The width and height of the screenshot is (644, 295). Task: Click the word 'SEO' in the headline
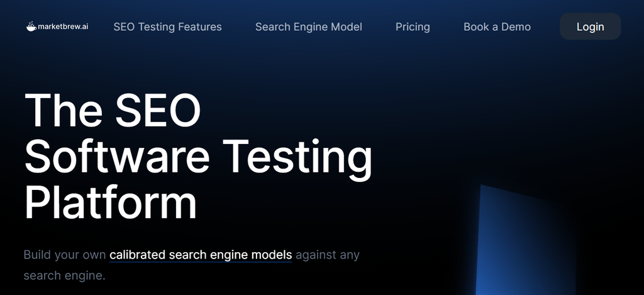click(158, 110)
